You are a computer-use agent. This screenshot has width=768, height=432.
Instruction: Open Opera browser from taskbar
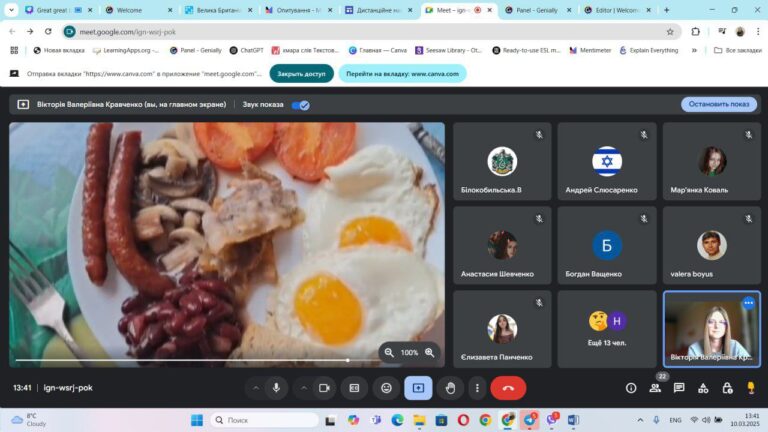point(463,420)
